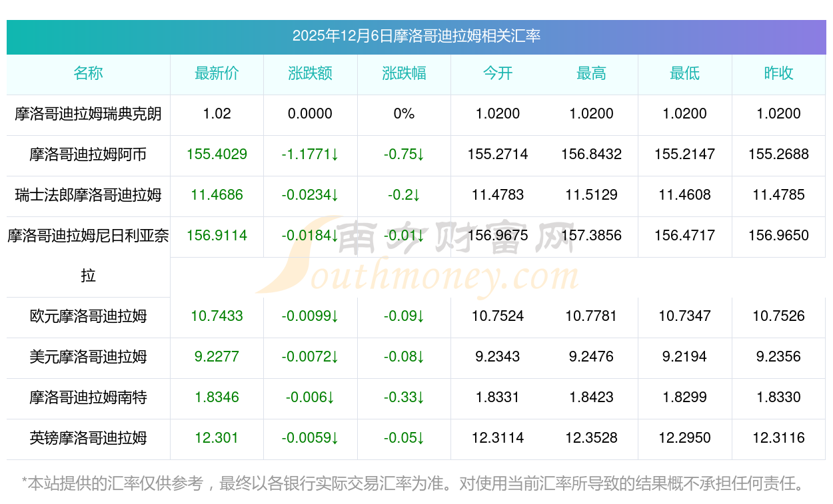Click the disclaimer text starting with '*本站提供的汇率仅供参考'
The image size is (833, 504).
pos(415,483)
